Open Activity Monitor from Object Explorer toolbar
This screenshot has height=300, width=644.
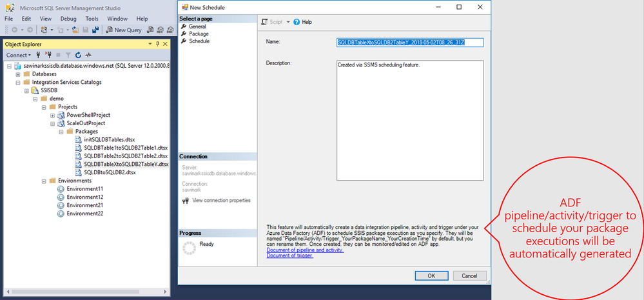click(88, 55)
